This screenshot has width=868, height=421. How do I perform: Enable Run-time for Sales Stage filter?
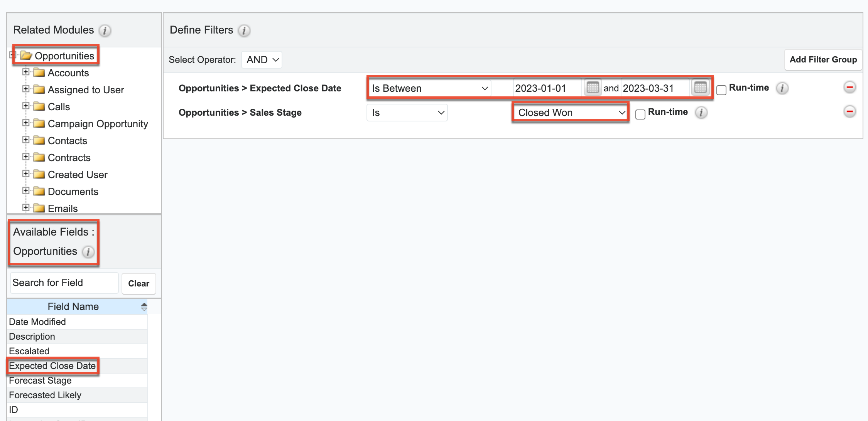(x=640, y=115)
